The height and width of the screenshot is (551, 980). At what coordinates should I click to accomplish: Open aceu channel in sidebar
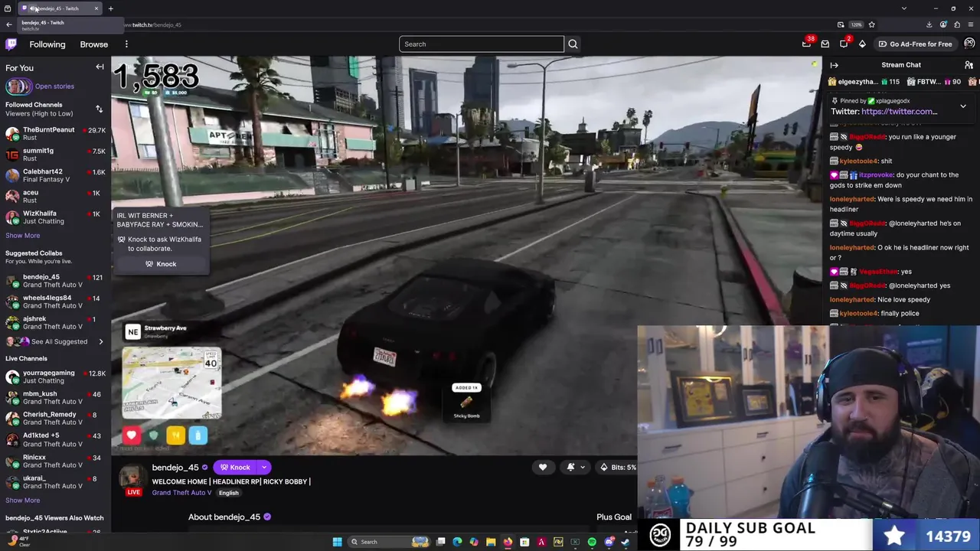(x=55, y=197)
